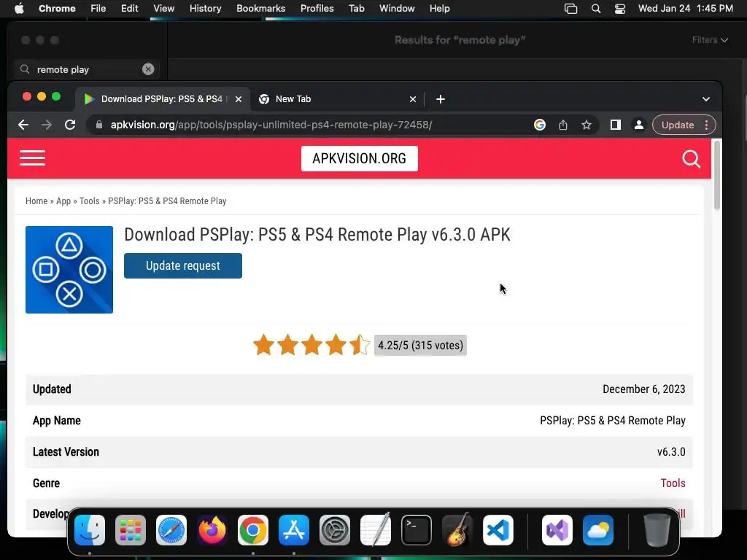Viewport: 747px width, 560px height.
Task: Clear the remote play search in the App Store window
Action: [148, 69]
